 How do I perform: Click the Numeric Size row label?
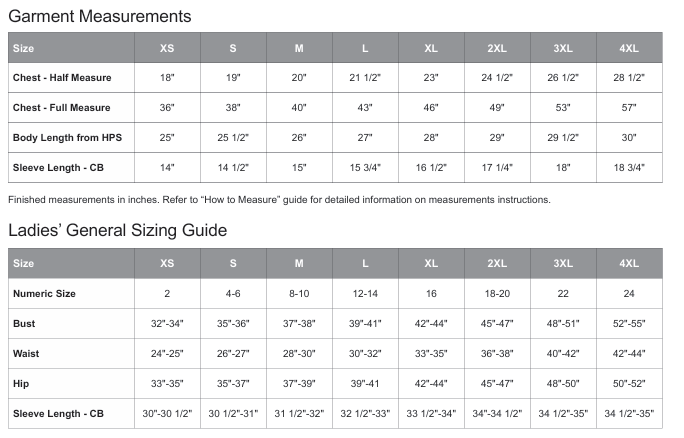44,294
